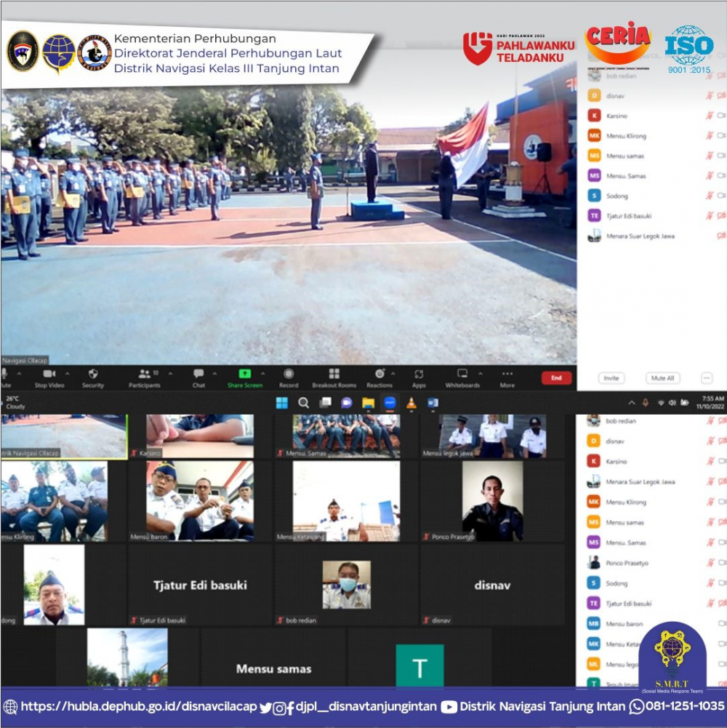Viewport: 727px width, 728px height.
Task: Open the three-dot options beside Mute All
Action: click(x=707, y=378)
